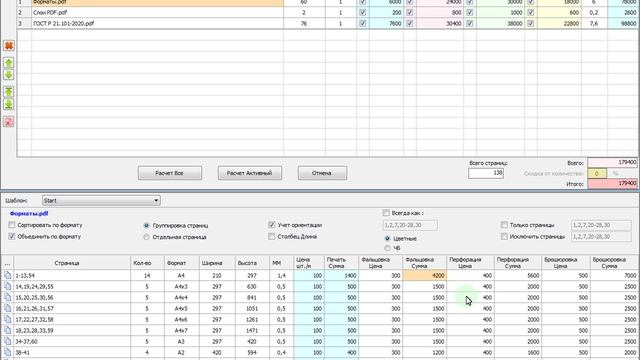640x360 pixels.
Task: Click page icon for row 16,21,26,31,57
Action: [7, 309]
